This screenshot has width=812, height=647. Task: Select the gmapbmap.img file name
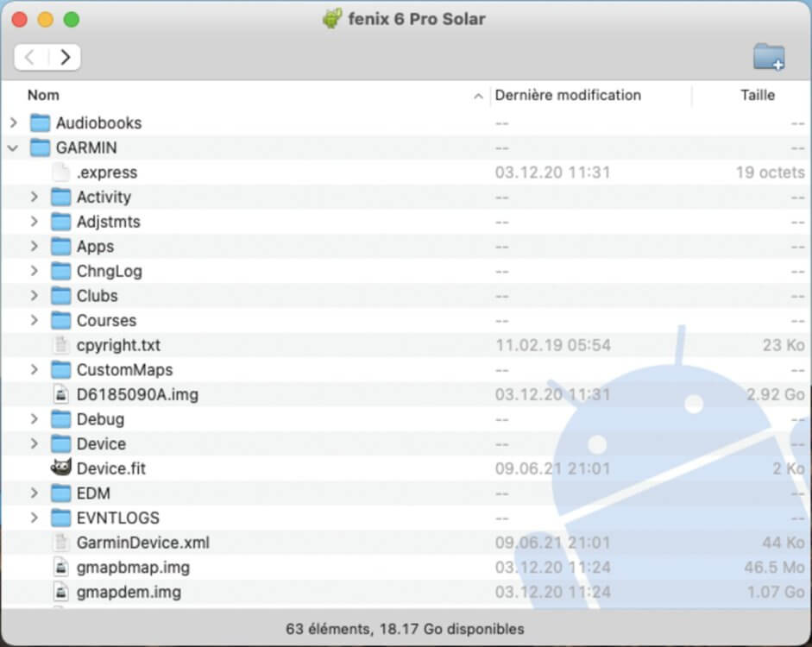click(x=133, y=568)
